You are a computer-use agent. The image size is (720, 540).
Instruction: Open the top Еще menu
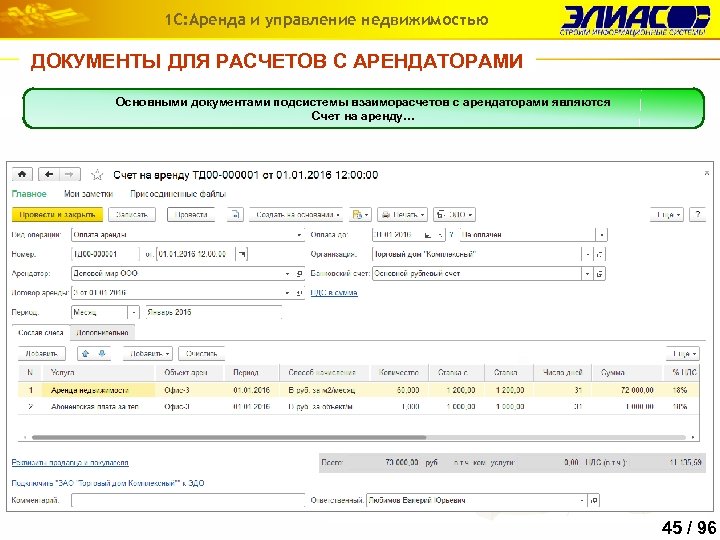667,214
